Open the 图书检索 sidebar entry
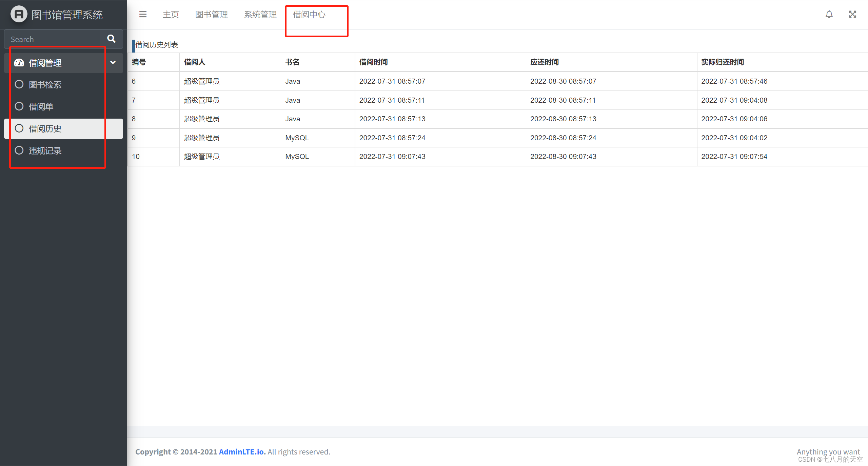 tap(45, 85)
